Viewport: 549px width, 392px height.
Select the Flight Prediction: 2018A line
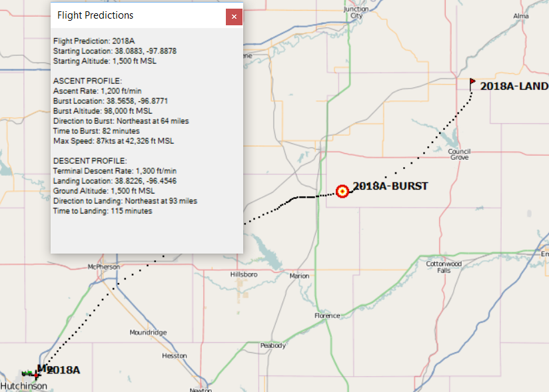coord(94,41)
